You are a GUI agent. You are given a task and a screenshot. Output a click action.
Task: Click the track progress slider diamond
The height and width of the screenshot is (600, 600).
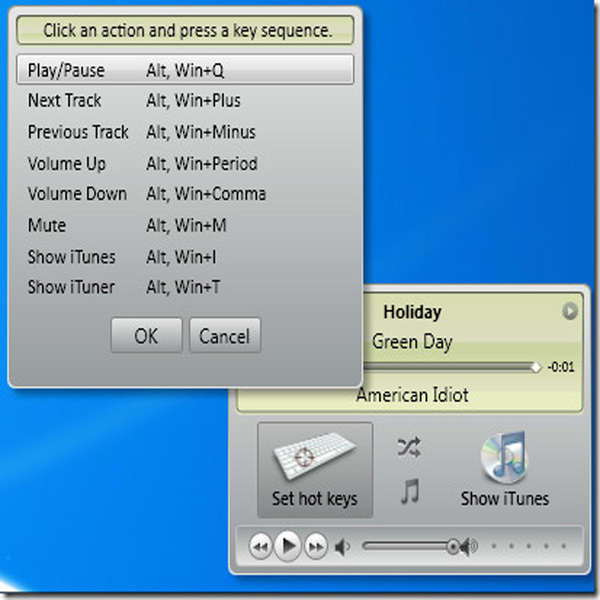click(536, 367)
